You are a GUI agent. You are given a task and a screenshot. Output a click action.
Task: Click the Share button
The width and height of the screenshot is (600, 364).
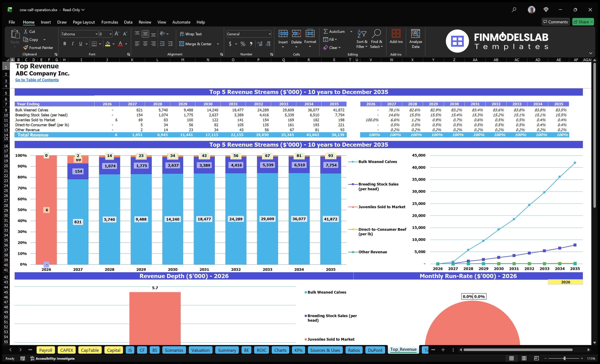click(583, 22)
